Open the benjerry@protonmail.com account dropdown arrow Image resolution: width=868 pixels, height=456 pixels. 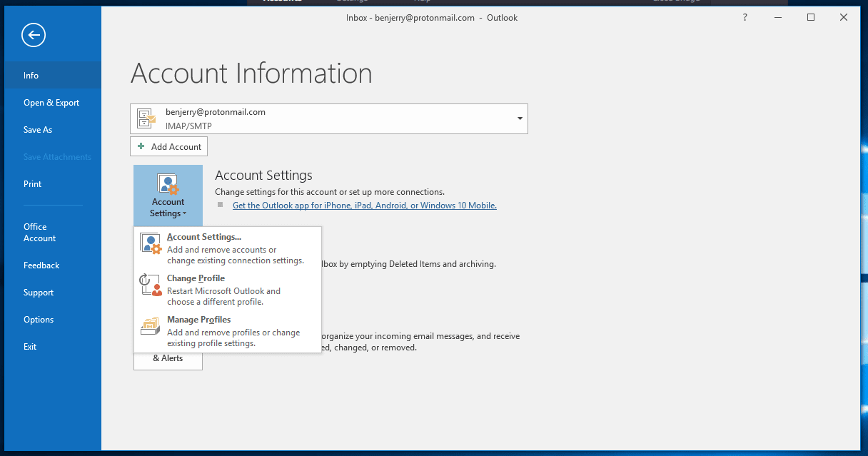pos(520,118)
